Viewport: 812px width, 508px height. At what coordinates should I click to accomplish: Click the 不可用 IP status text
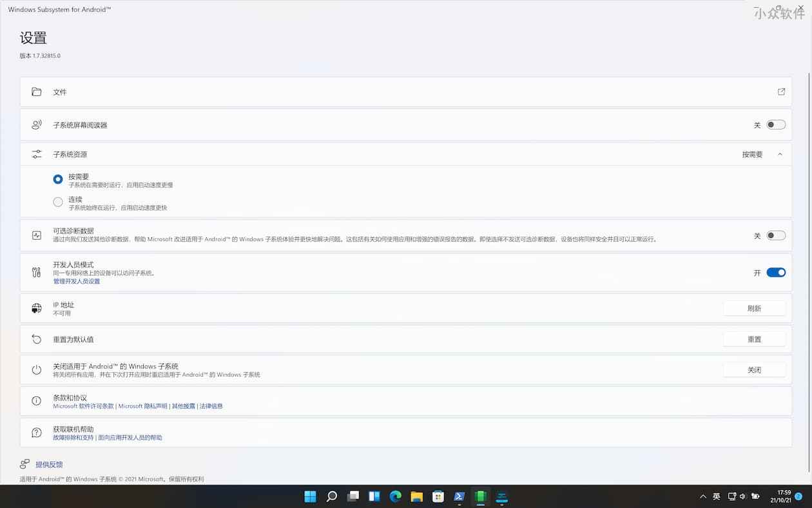pos(62,313)
